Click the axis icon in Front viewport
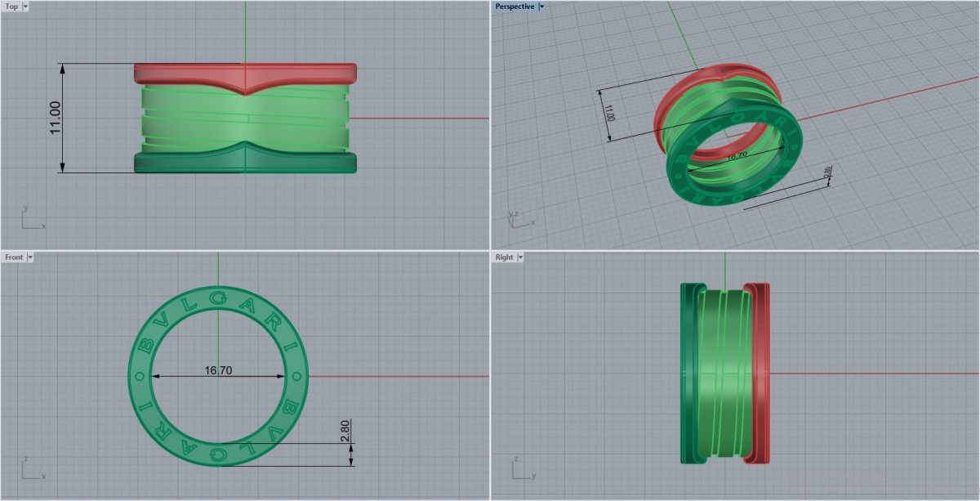The image size is (980, 501). coord(33,470)
